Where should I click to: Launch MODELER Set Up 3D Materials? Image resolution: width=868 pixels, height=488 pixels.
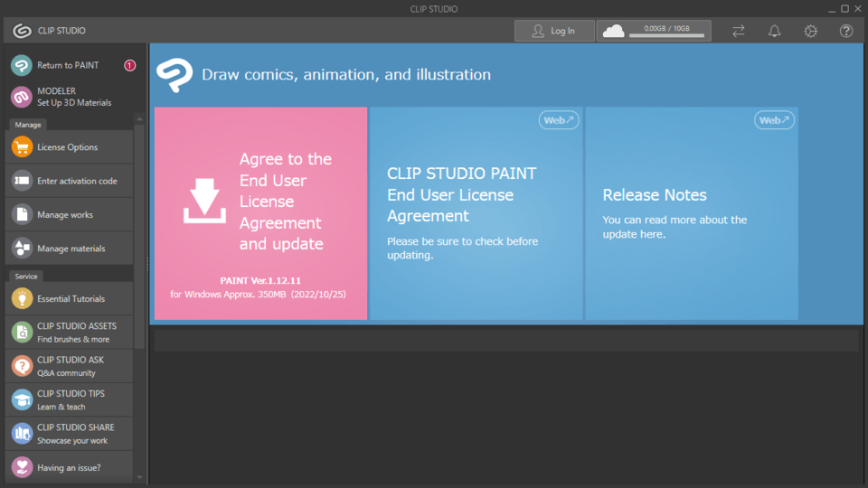pyautogui.click(x=70, y=97)
